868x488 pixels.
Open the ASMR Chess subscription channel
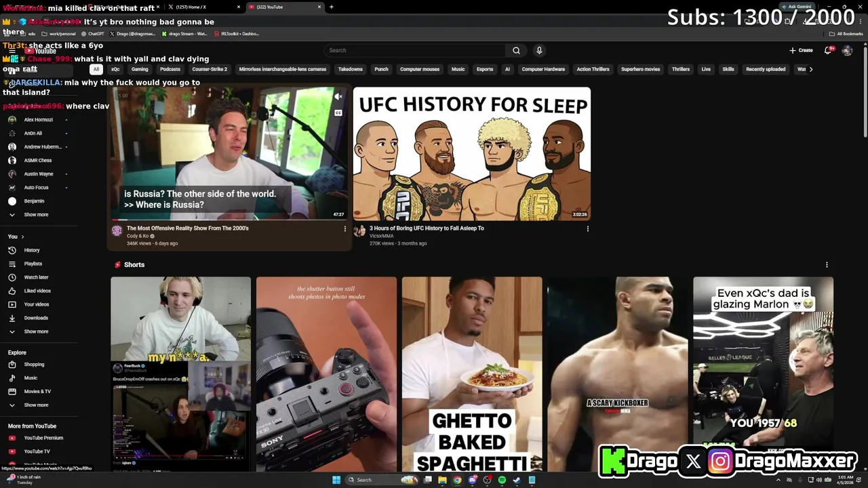[x=37, y=161]
